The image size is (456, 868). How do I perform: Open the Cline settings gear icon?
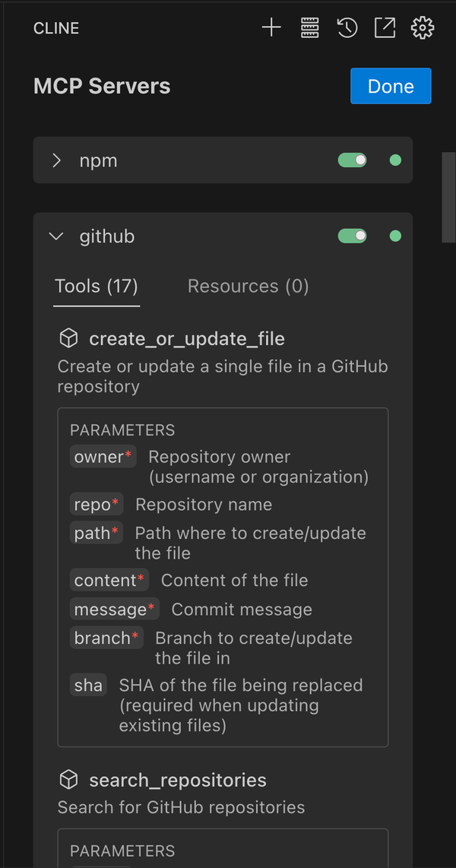point(422,28)
